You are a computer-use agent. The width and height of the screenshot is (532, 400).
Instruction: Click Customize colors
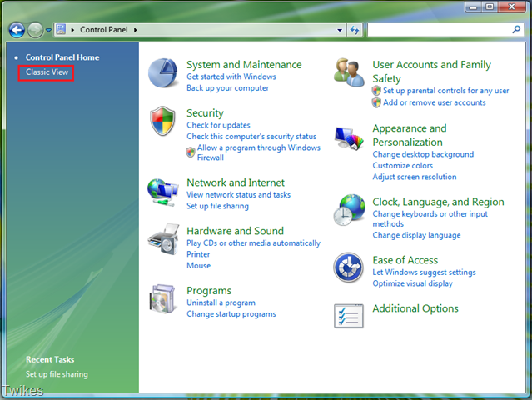click(x=402, y=166)
